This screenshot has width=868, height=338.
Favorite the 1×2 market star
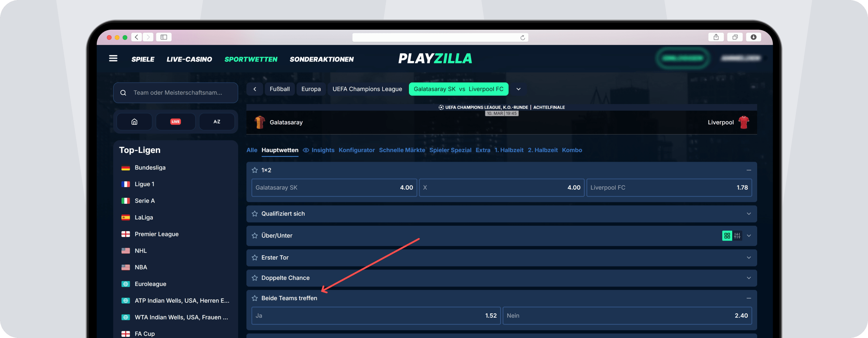(255, 170)
